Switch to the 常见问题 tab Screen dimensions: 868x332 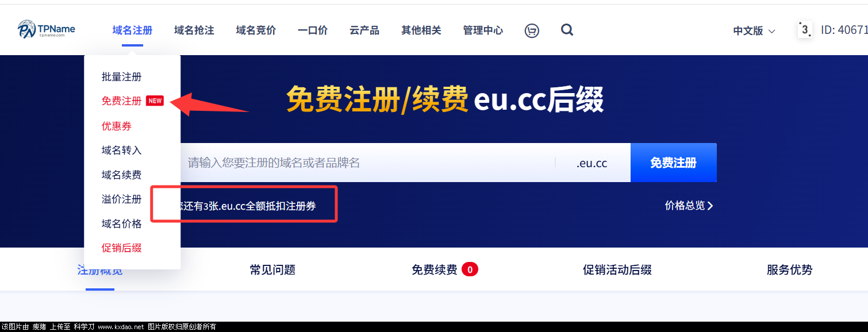(x=272, y=270)
